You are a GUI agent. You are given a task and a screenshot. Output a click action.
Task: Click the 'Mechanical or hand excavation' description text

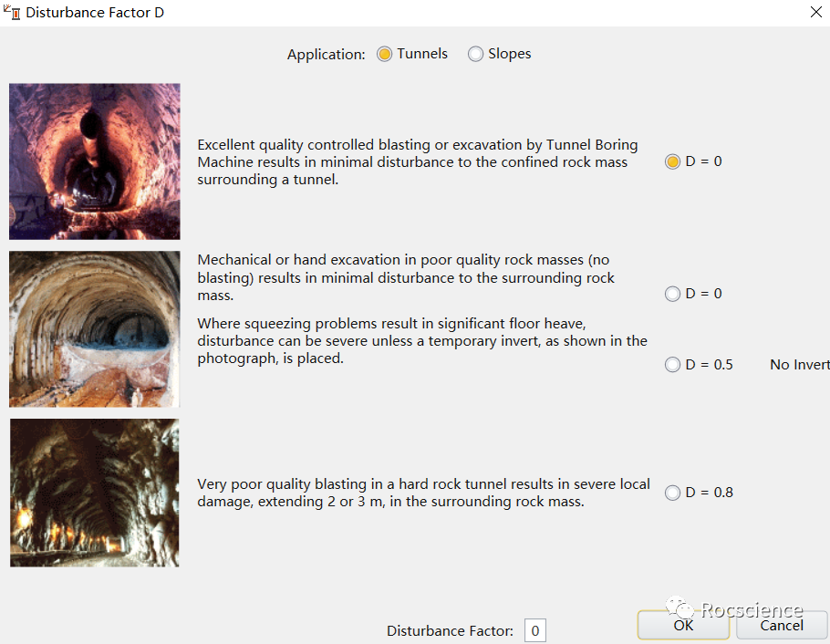(406, 278)
